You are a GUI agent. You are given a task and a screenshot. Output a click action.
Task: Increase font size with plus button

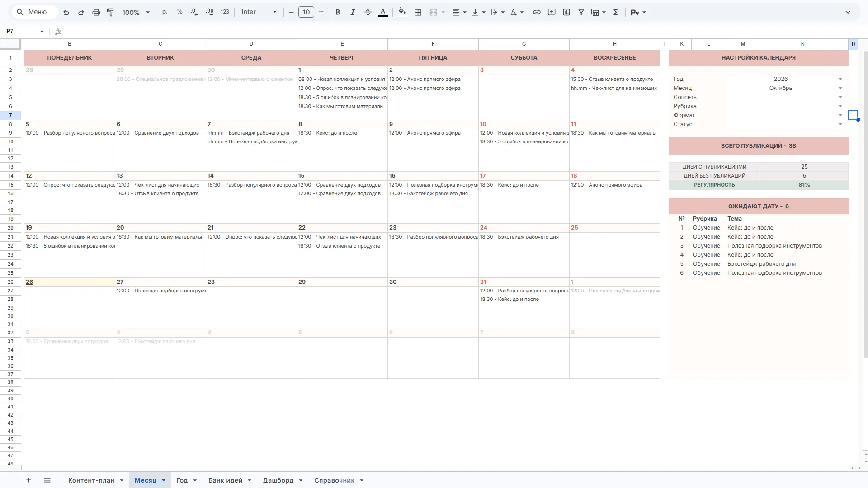coord(321,12)
